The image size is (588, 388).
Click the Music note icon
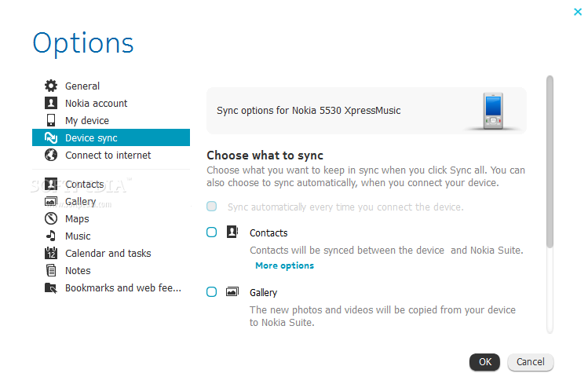51,236
